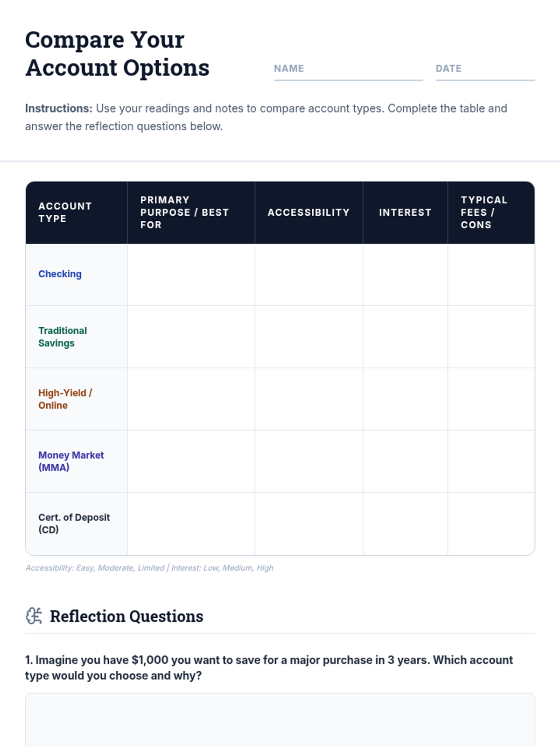Click the CD accessibility cell
Image resolution: width=560 pixels, height=747 pixels.
pyautogui.click(x=308, y=524)
